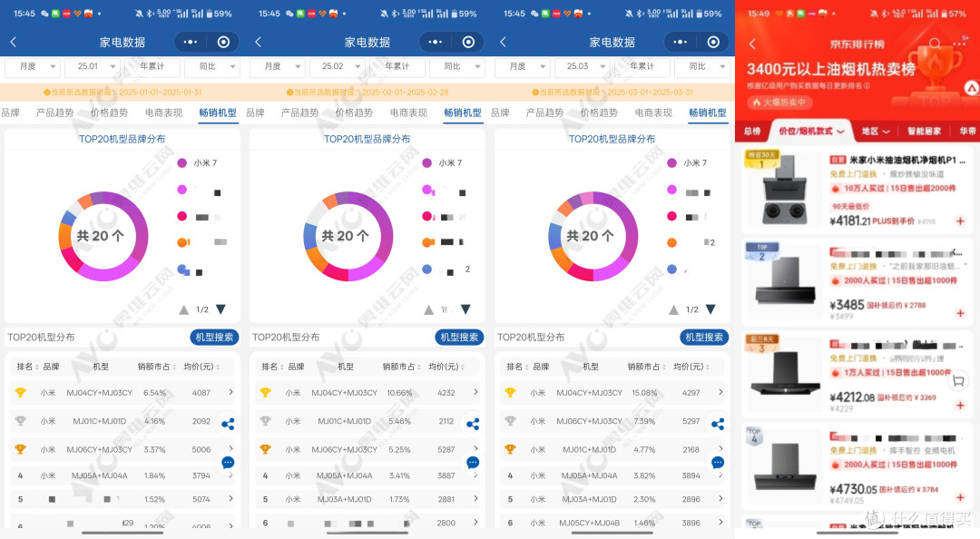Tap the 10.66% market share cell
Image resolution: width=980 pixels, height=539 pixels.
398,393
